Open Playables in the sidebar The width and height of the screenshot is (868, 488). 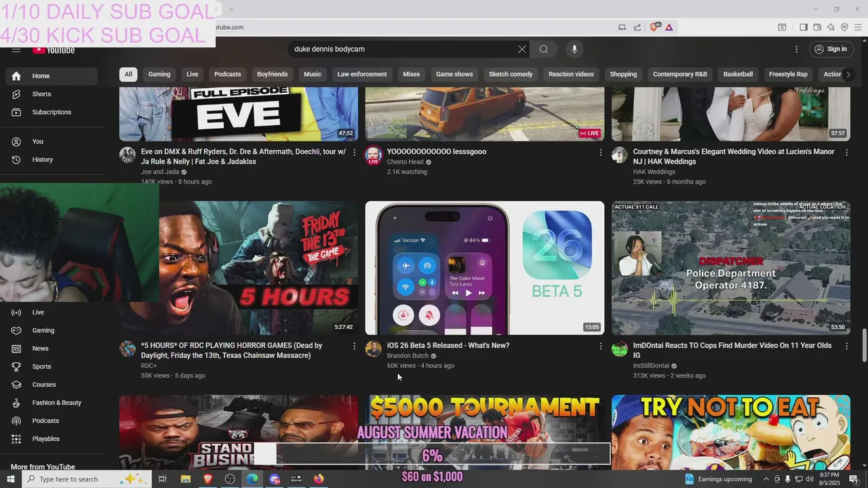click(x=51, y=439)
